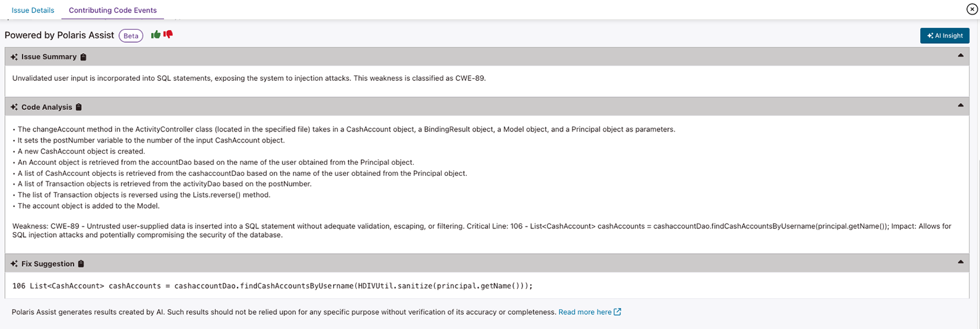
Task: Switch to the Issue Details tab
Action: [33, 10]
